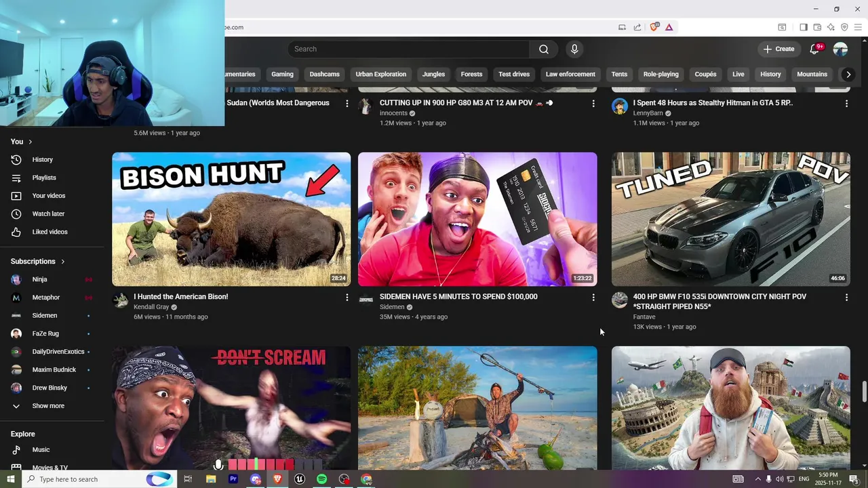Select the Role-playing chip
The height and width of the screenshot is (488, 868).
661,75
